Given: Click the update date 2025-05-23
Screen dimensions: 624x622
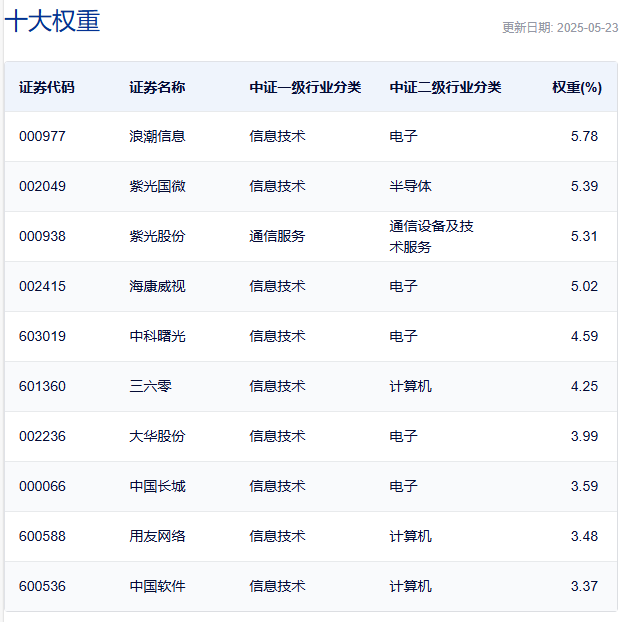Looking at the screenshot, I should pos(587,27).
